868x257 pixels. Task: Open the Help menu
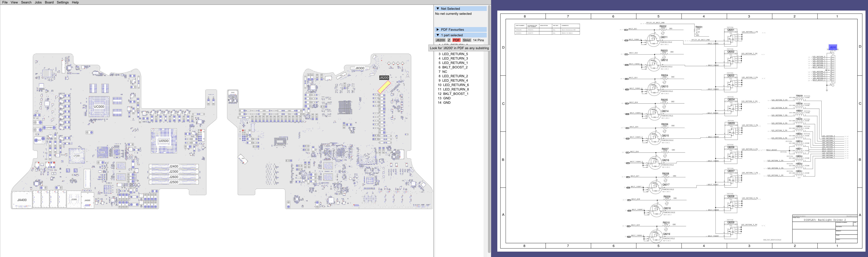(x=75, y=2)
